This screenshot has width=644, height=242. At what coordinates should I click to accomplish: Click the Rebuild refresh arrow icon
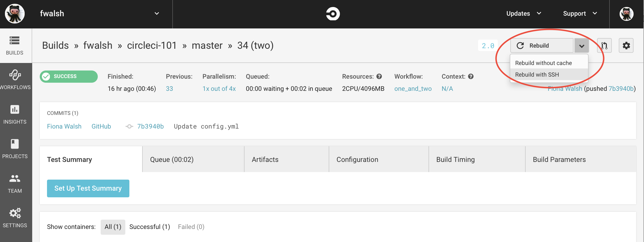pyautogui.click(x=520, y=46)
